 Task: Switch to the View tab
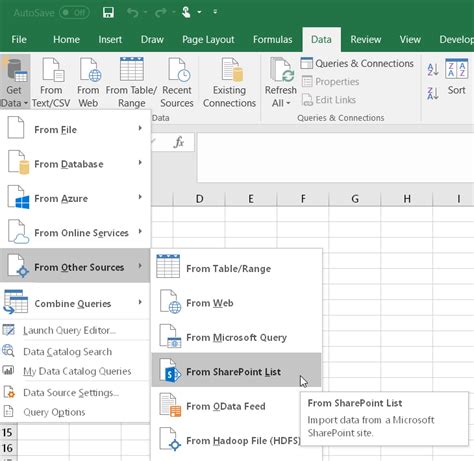pos(410,40)
